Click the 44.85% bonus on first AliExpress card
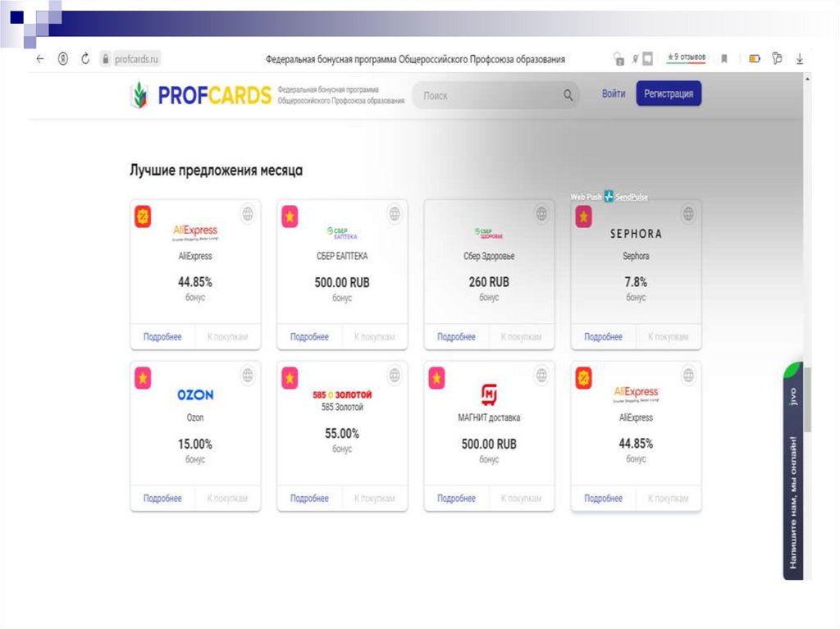Image resolution: width=840 pixels, height=629 pixels. pyautogui.click(x=195, y=282)
